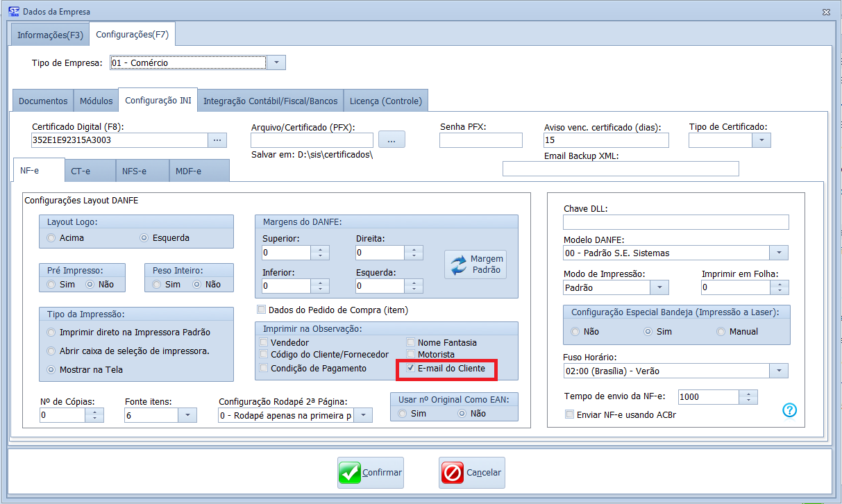Click the red Cancelar button

tap(472, 473)
